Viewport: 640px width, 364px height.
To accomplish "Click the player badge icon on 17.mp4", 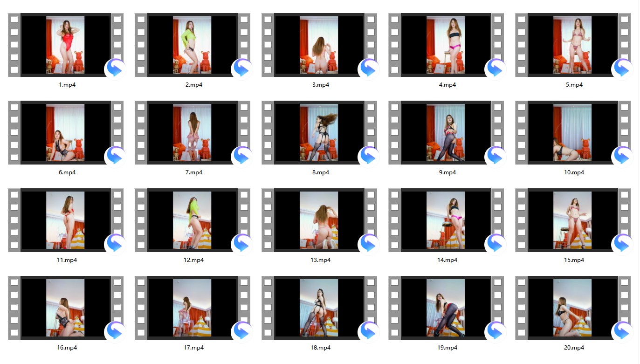I will click(241, 332).
